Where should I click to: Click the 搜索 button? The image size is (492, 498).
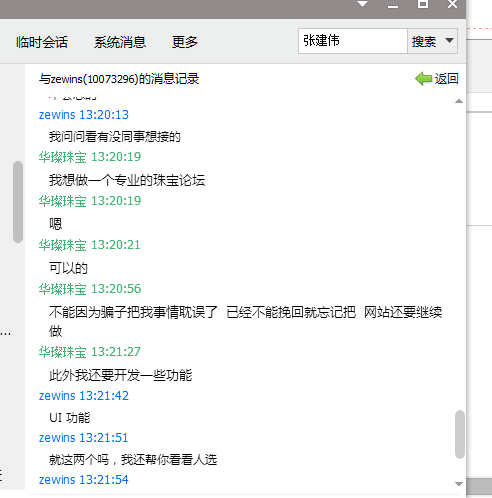coord(424,41)
